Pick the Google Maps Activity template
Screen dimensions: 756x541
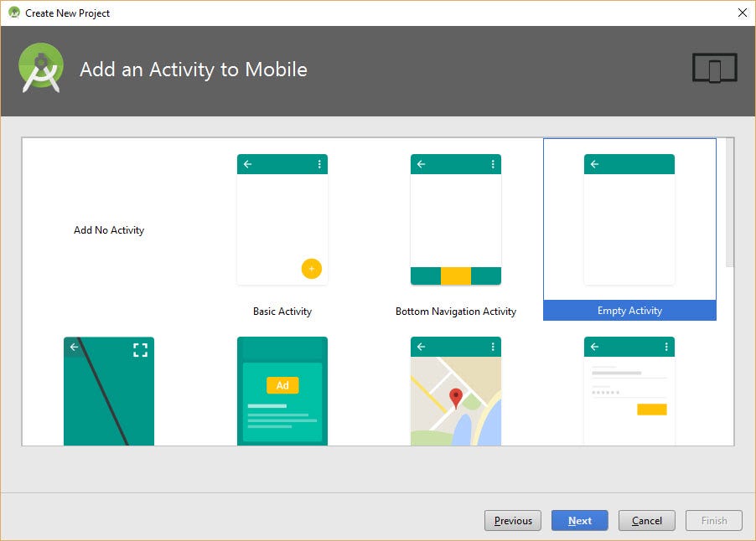[456, 391]
